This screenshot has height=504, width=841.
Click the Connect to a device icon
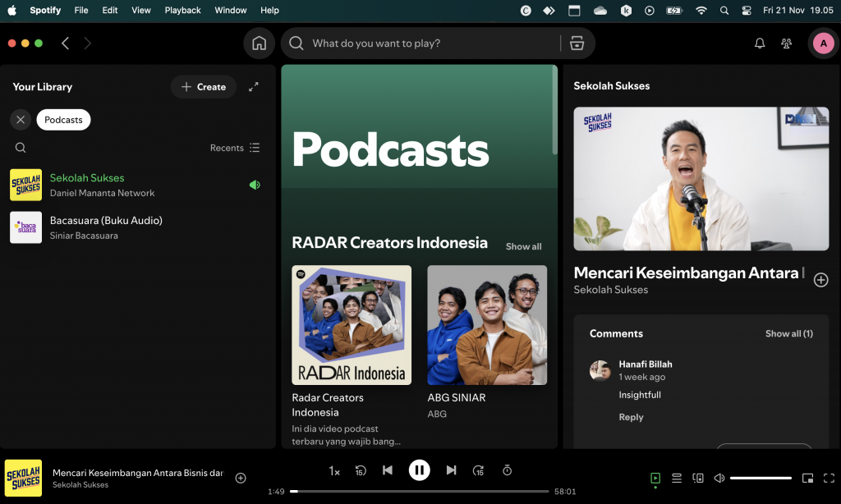coord(698,478)
